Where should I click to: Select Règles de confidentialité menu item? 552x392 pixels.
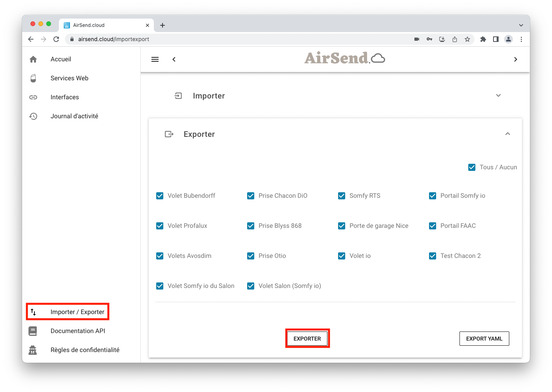pyautogui.click(x=85, y=350)
